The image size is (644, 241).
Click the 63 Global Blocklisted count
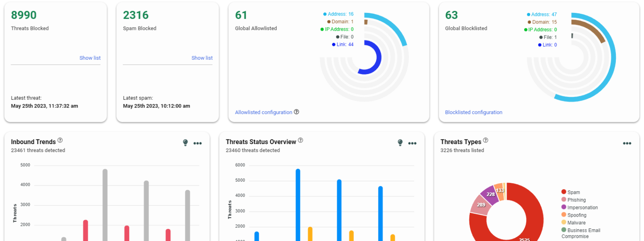tap(452, 15)
